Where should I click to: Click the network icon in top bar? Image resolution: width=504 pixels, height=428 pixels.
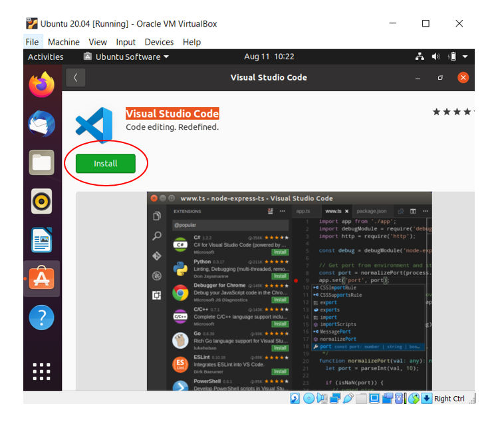click(420, 57)
